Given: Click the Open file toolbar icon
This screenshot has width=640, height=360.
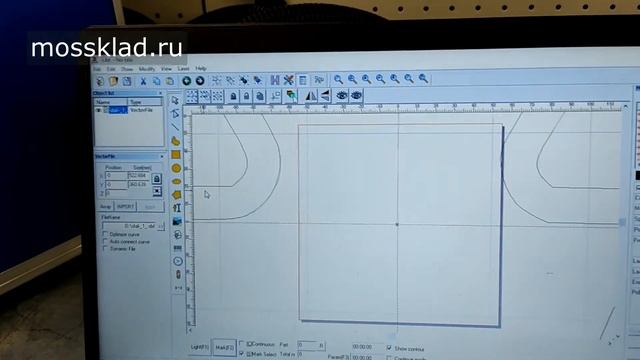Looking at the screenshot, I should (113, 81).
